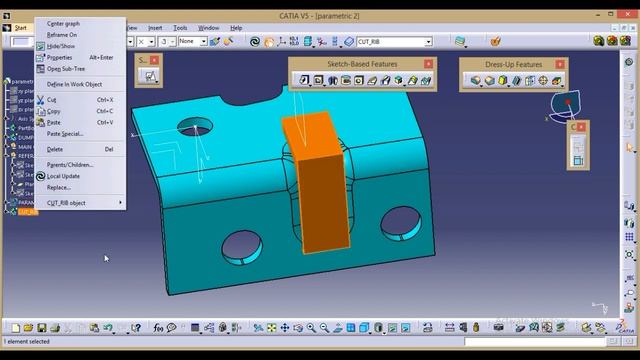Screen dimensions: 640x360
Task: Open Properties from the context menu
Action: tap(59, 58)
